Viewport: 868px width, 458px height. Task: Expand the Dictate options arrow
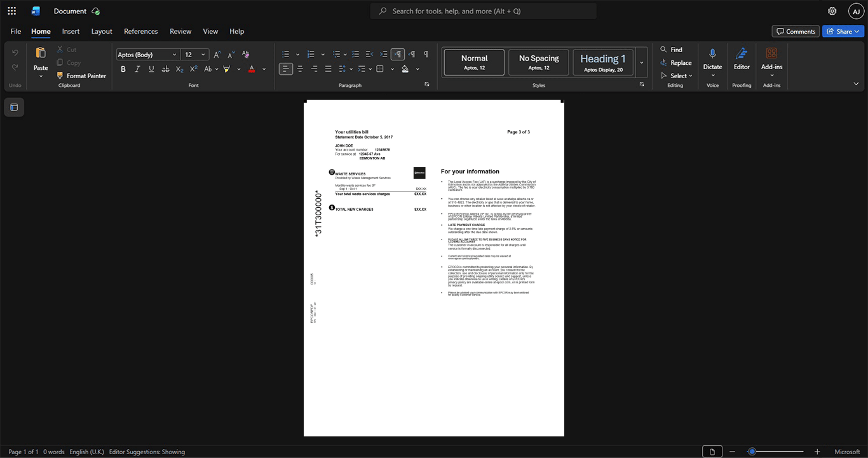point(712,76)
